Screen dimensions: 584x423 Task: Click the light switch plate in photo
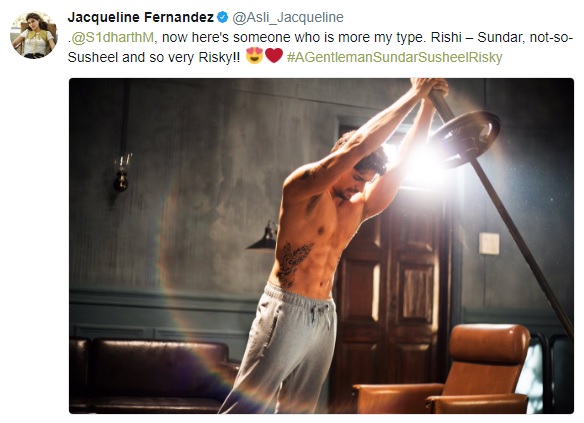489,244
